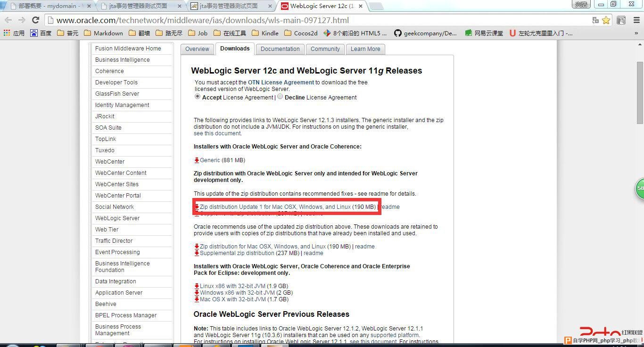
Task: Open Identity Management in sidebar
Action: (x=122, y=105)
